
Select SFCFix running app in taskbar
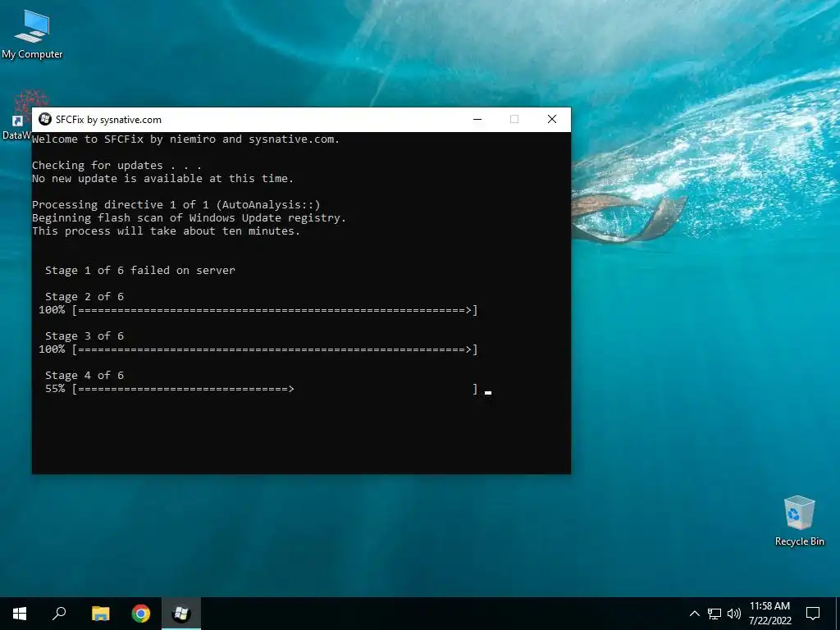(181, 614)
